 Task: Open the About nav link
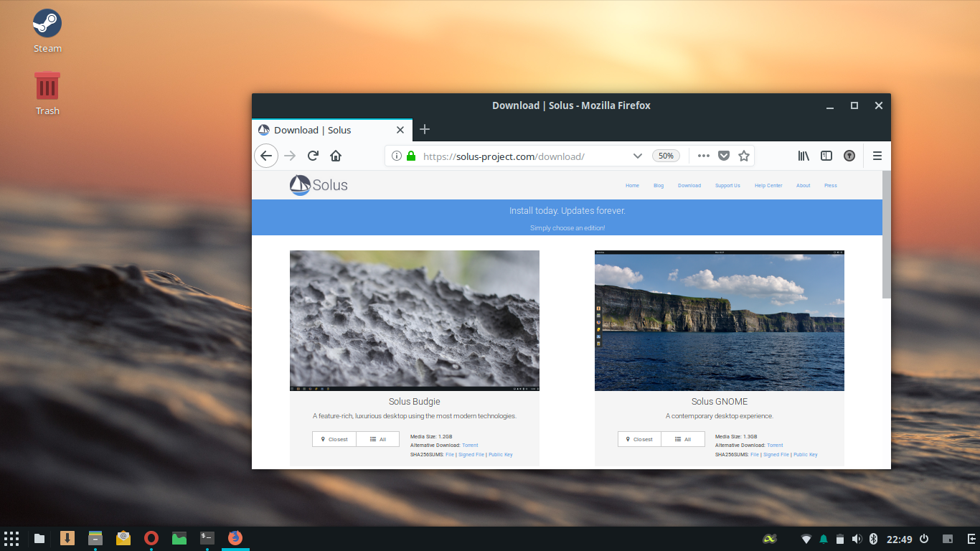click(803, 186)
